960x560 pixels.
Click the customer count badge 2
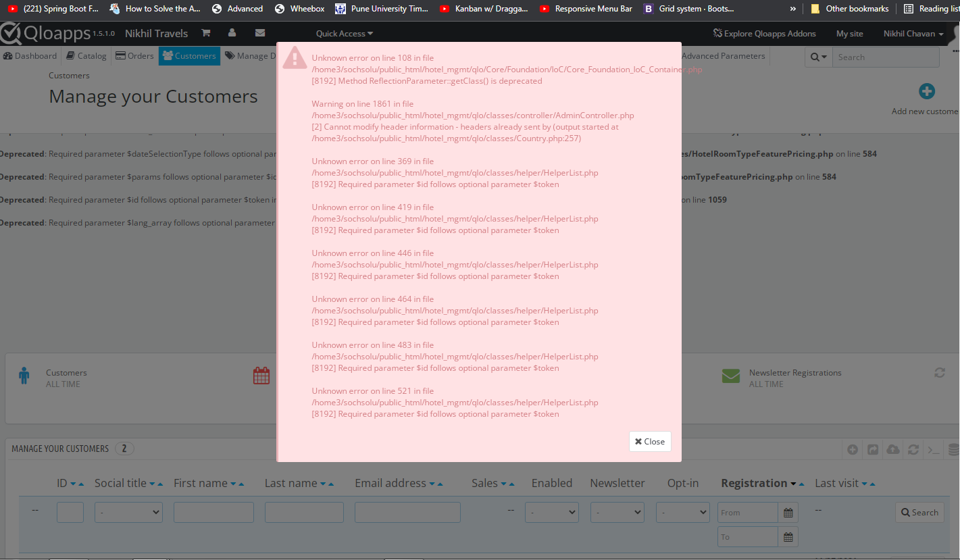tap(124, 449)
